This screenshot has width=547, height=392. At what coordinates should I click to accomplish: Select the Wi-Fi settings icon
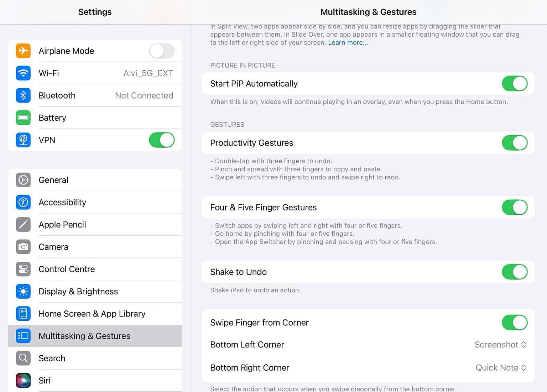(23, 73)
